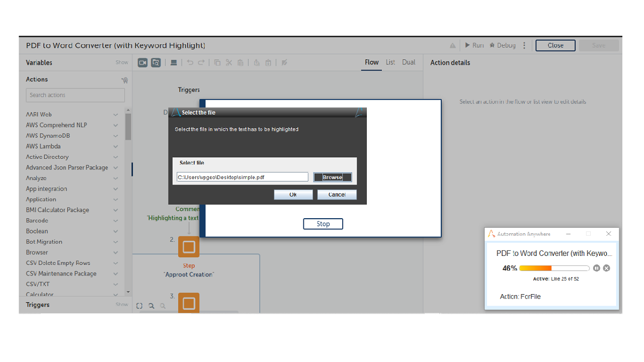Click the Cut scissors toolbar icon
Screen dimensions: 644x362
[x=229, y=62]
